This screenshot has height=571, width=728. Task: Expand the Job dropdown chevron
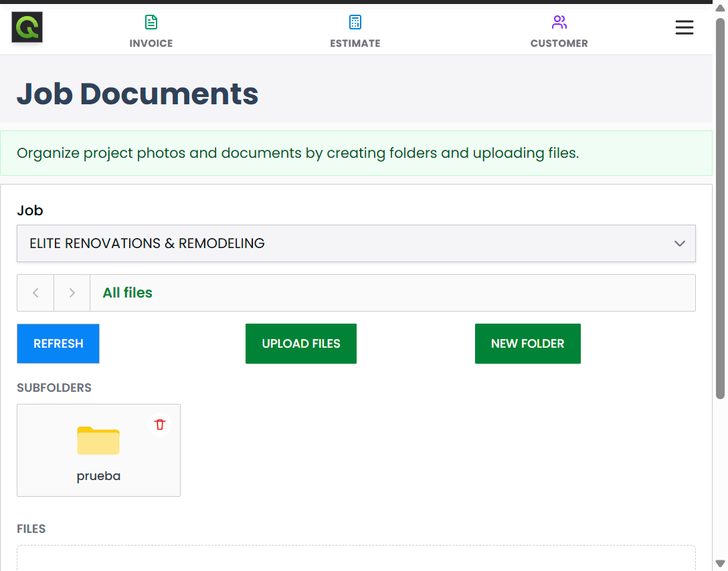[x=680, y=243]
